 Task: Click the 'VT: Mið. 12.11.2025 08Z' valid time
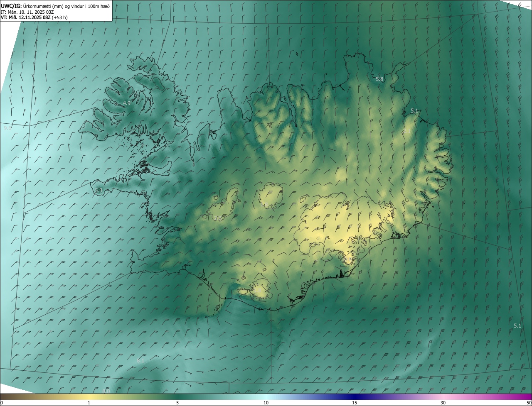click(25, 17)
